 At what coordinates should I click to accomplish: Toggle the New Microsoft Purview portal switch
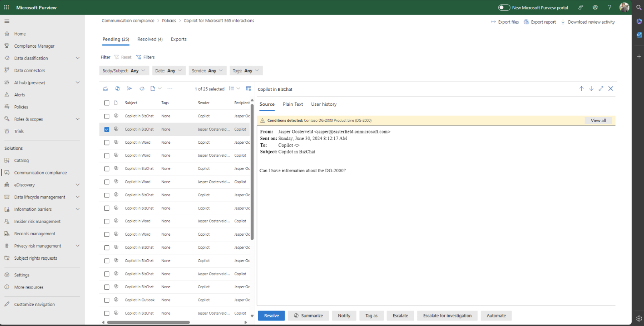pyautogui.click(x=504, y=8)
